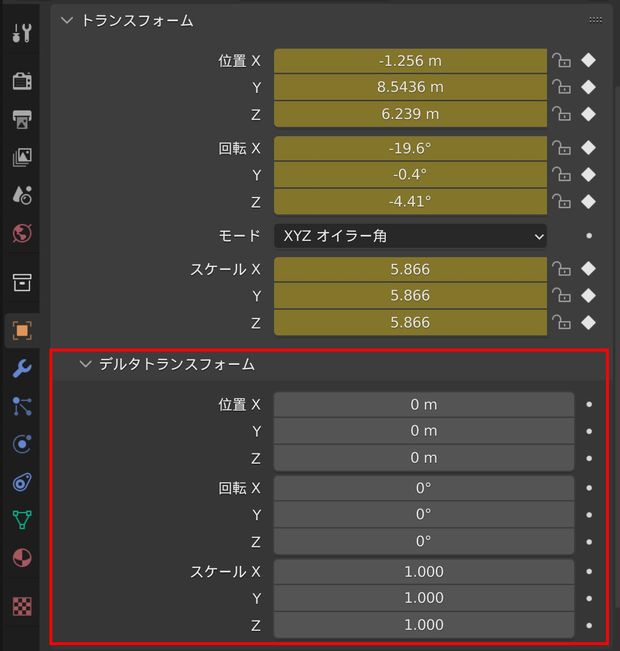The height and width of the screenshot is (651, 620).
Task: Click the keyframe diamond for スケール X
Action: point(588,269)
